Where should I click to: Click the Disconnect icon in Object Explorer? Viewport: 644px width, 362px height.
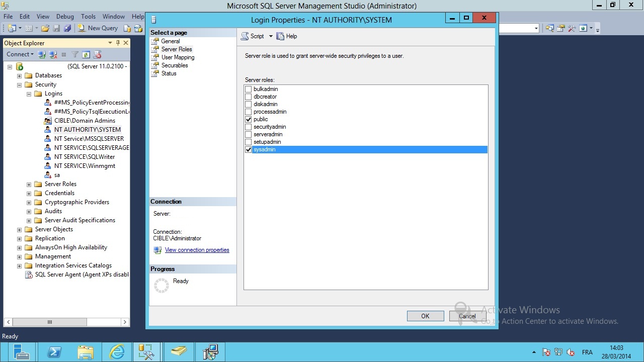click(x=52, y=54)
